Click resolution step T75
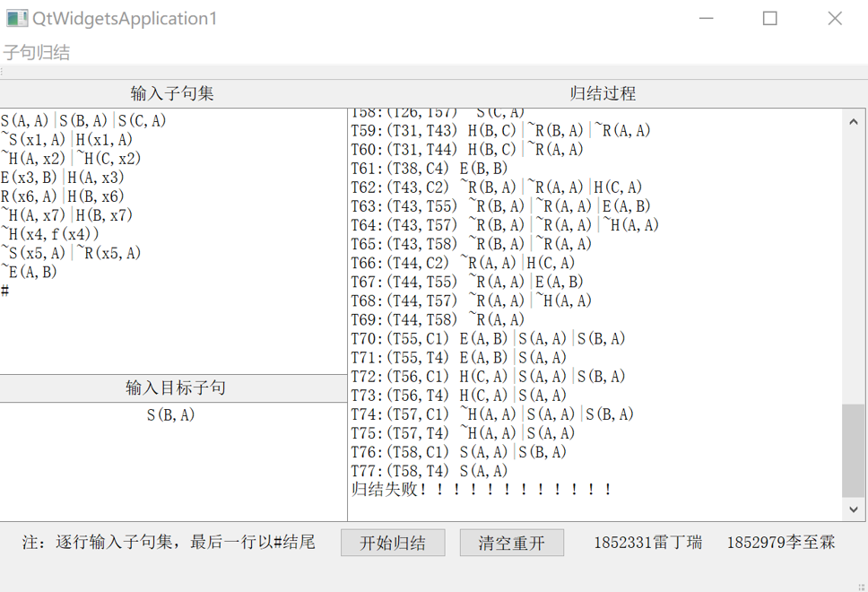 click(463, 433)
